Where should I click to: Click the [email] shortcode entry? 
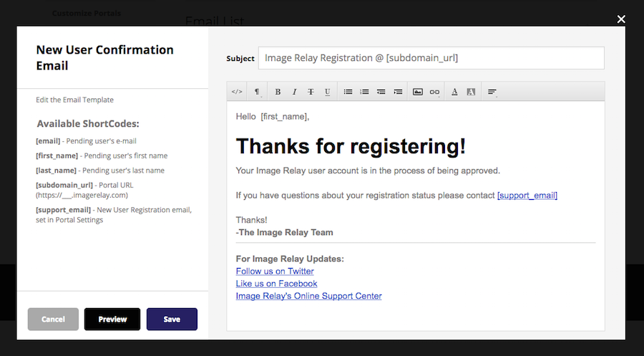tap(86, 141)
